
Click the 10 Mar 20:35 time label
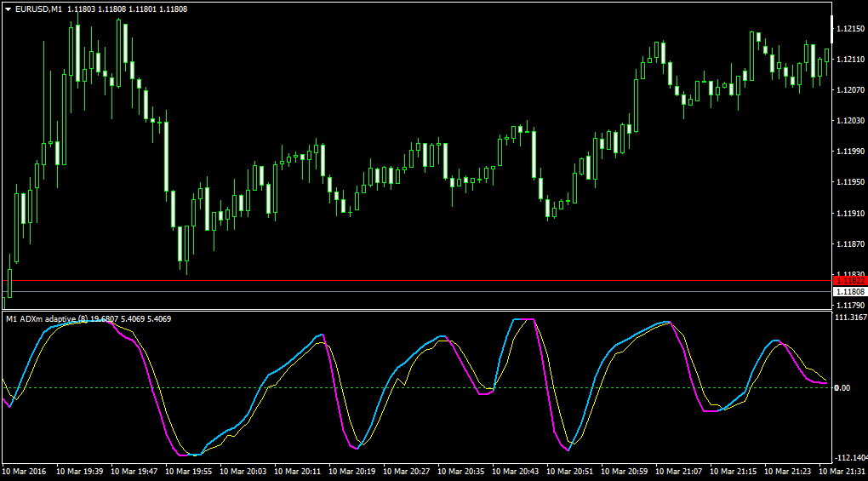461,472
